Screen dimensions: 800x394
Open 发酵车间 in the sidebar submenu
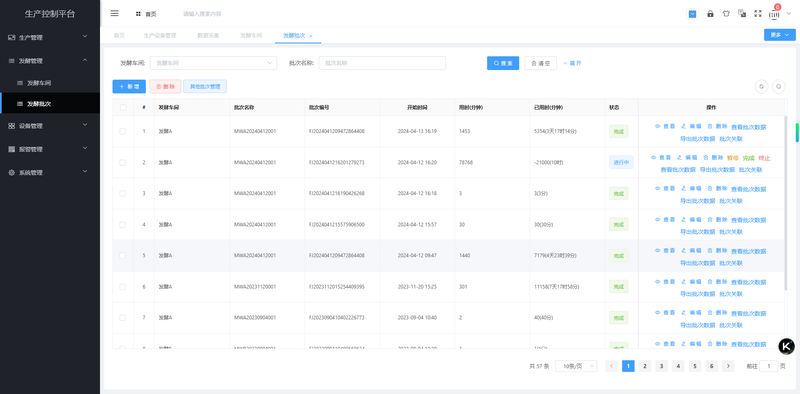pos(50,83)
